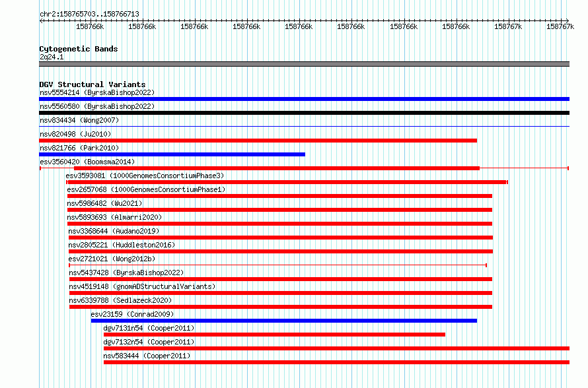This screenshot has width=588, height=388.
Task: Open the nsv5560580 (ByrskaBishop2022) variant label
Action: pos(97,106)
